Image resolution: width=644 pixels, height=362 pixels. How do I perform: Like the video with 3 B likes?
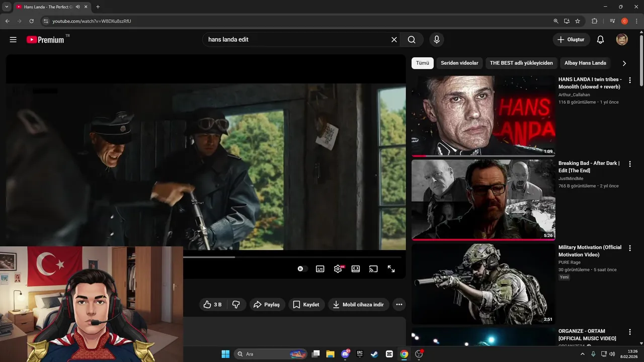(x=212, y=305)
